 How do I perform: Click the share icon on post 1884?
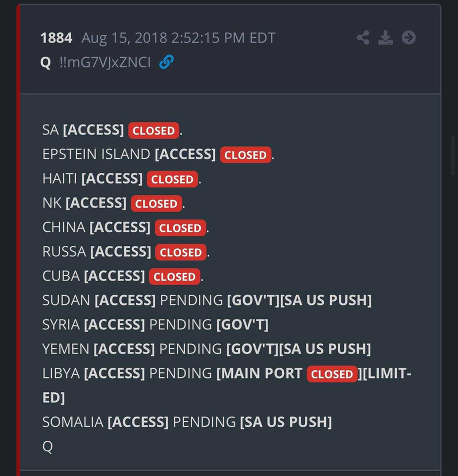[363, 38]
